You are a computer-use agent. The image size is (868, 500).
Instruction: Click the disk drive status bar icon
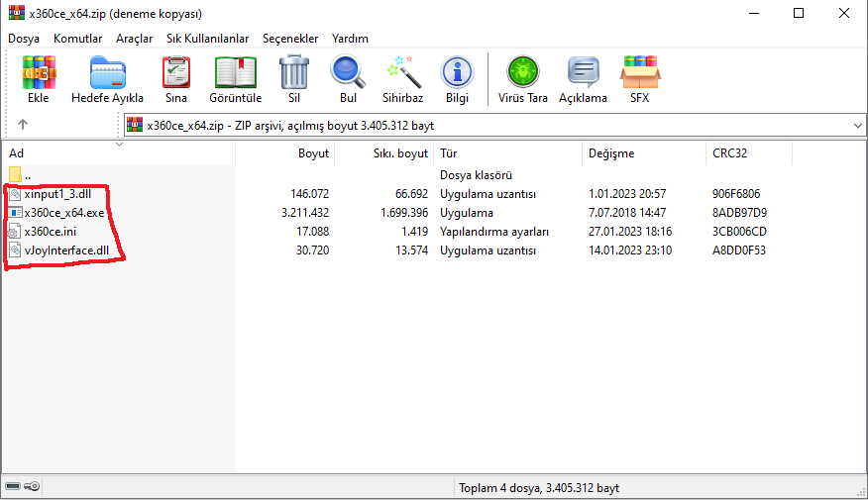click(x=13, y=486)
